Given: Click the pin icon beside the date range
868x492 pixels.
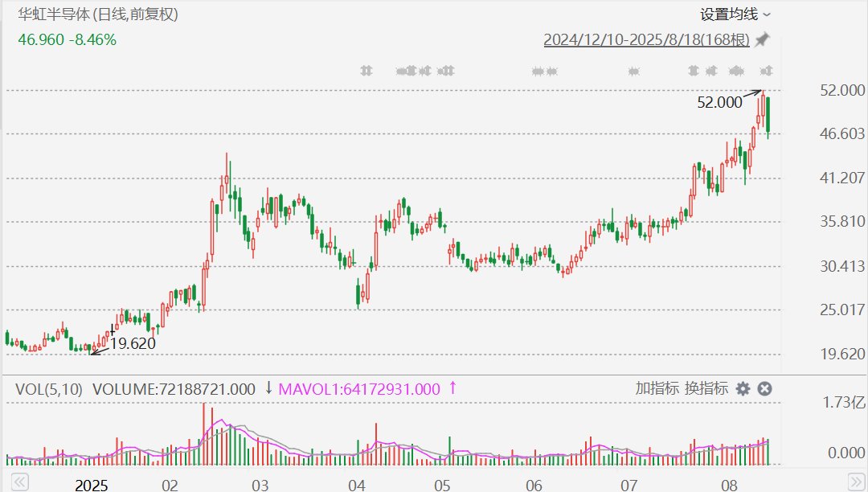Looking at the screenshot, I should 762,40.
